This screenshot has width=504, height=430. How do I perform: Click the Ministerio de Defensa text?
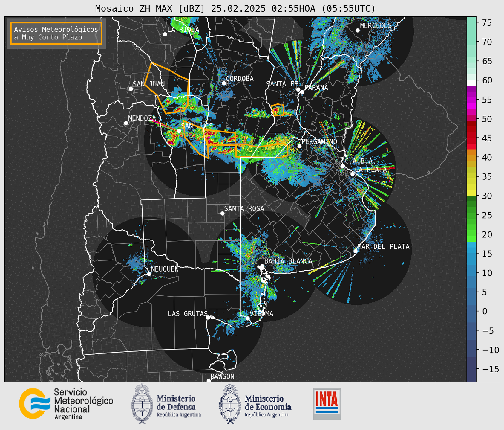click(x=179, y=406)
